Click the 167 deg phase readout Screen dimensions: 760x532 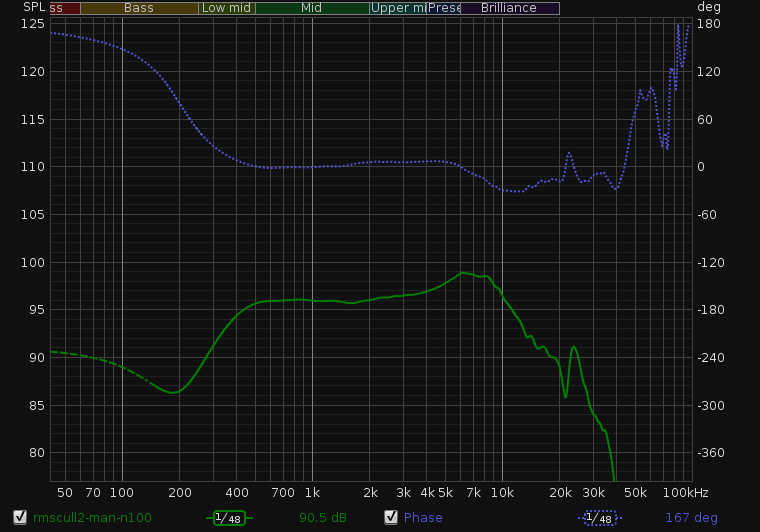[x=691, y=517]
